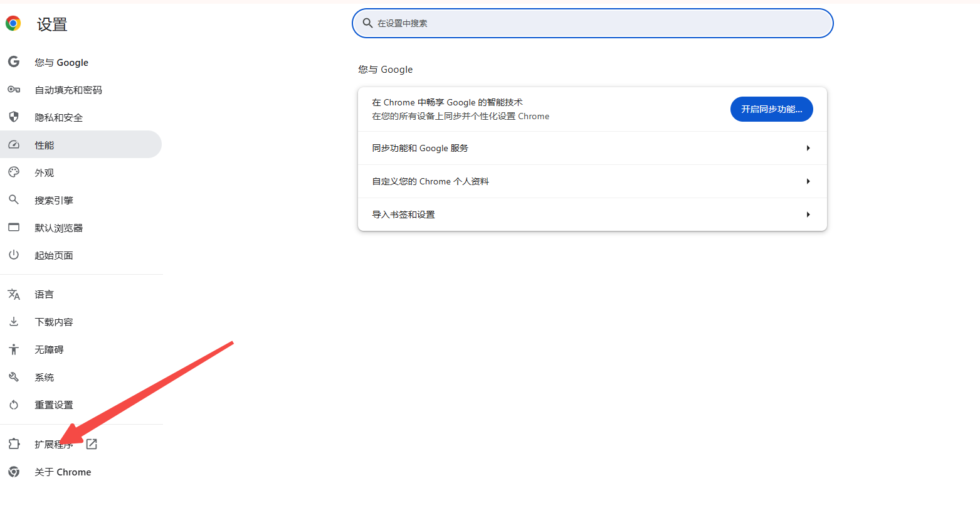This screenshot has height=525, width=980.
Task: Open 下载内容 settings section
Action: [x=81, y=322]
